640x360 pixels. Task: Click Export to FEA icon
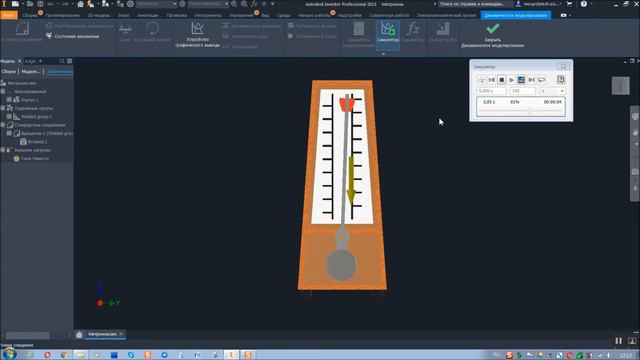[443, 29]
